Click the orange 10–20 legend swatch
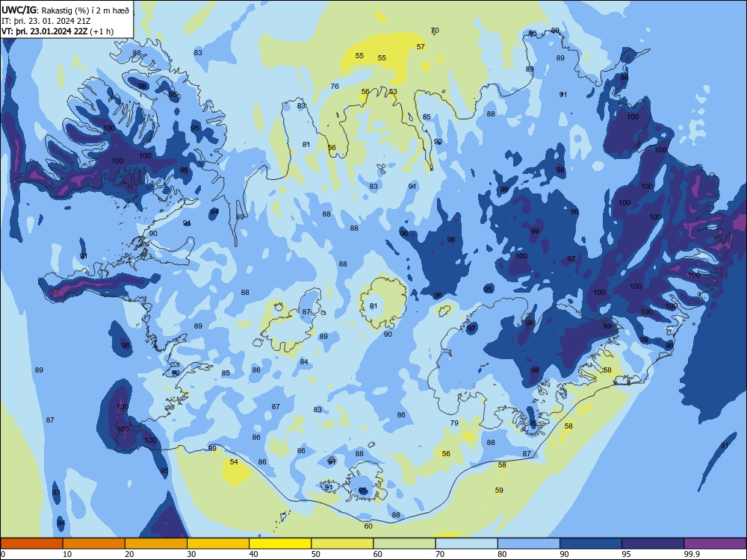Image resolution: width=747 pixels, height=560 pixels. pos(94,544)
